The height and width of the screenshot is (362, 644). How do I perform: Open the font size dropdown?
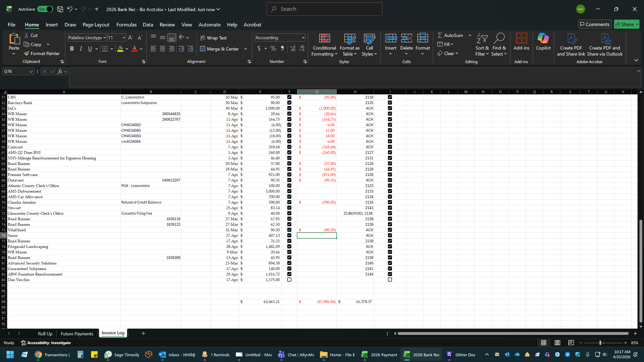[124, 38]
